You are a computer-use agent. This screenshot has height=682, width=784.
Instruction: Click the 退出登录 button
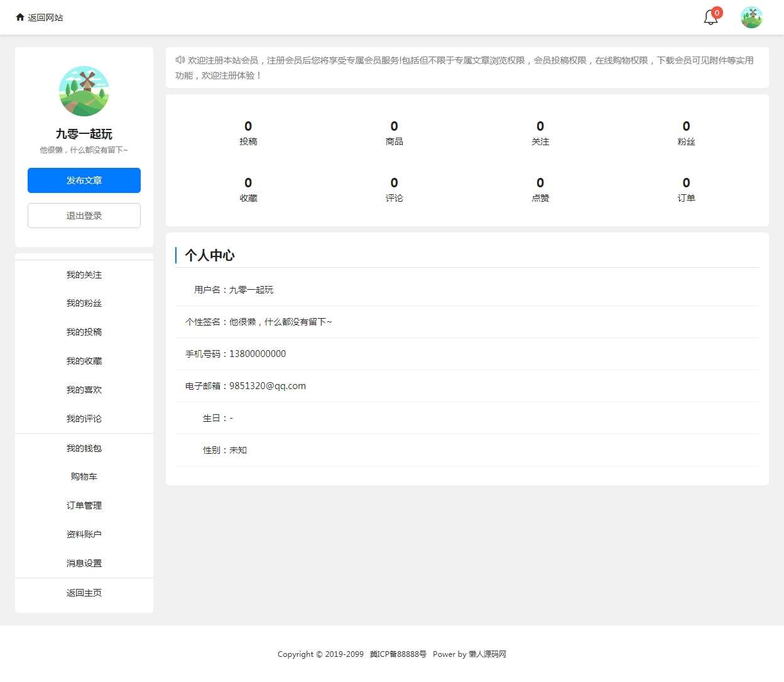84,215
